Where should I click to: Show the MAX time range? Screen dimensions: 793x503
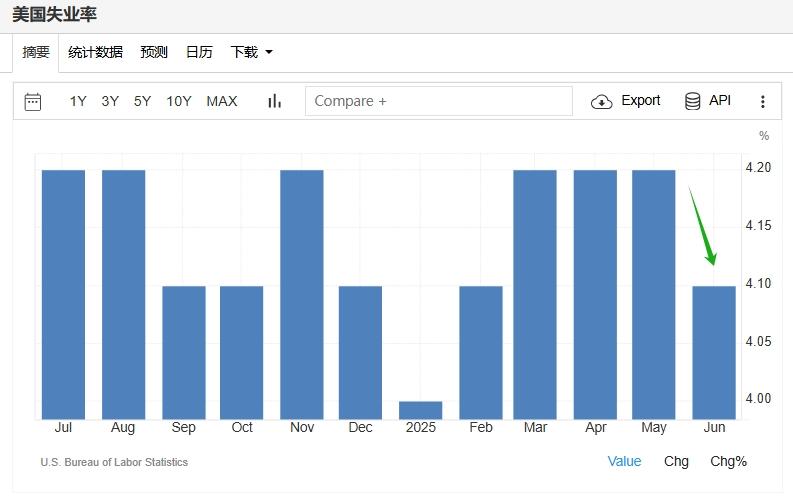222,101
